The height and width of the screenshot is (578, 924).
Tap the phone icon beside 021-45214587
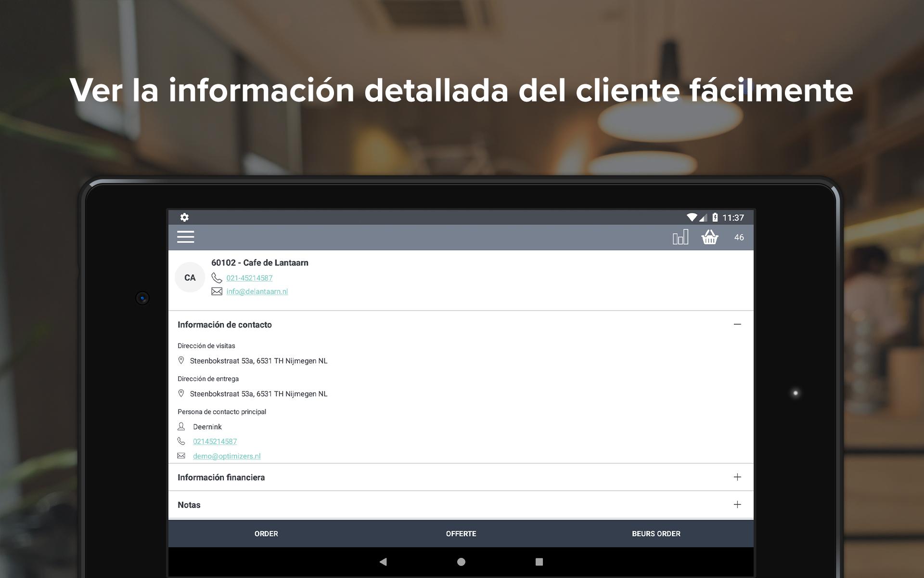click(x=217, y=278)
